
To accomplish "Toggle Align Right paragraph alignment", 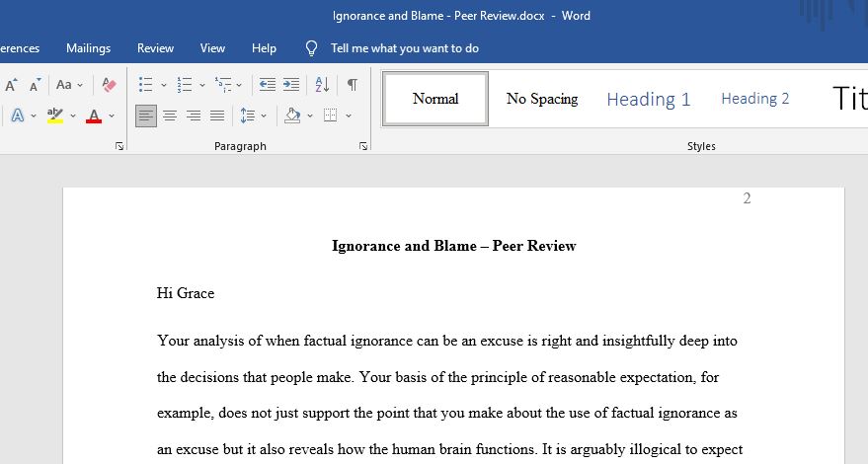I will click(194, 116).
